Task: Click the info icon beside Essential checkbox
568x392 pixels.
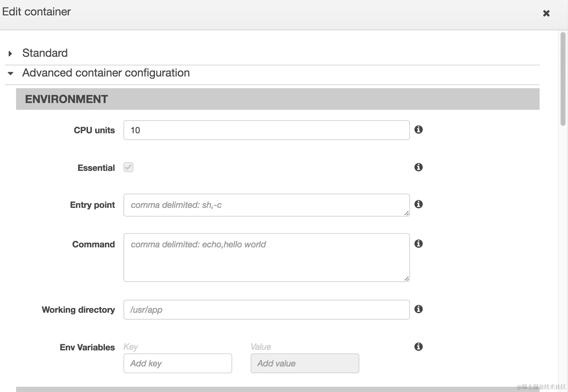Action: pos(418,167)
